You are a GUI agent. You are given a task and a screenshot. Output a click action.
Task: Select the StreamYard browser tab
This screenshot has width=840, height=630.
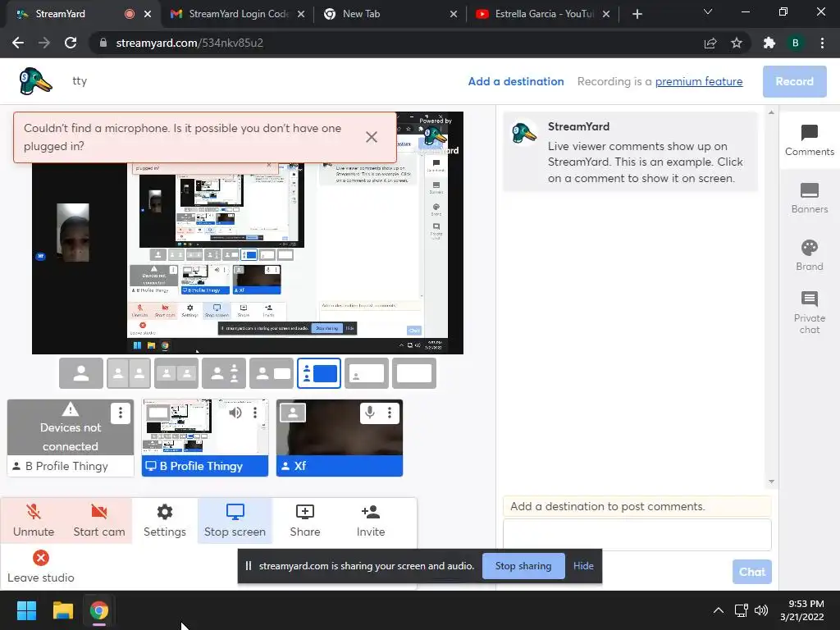pyautogui.click(x=80, y=14)
